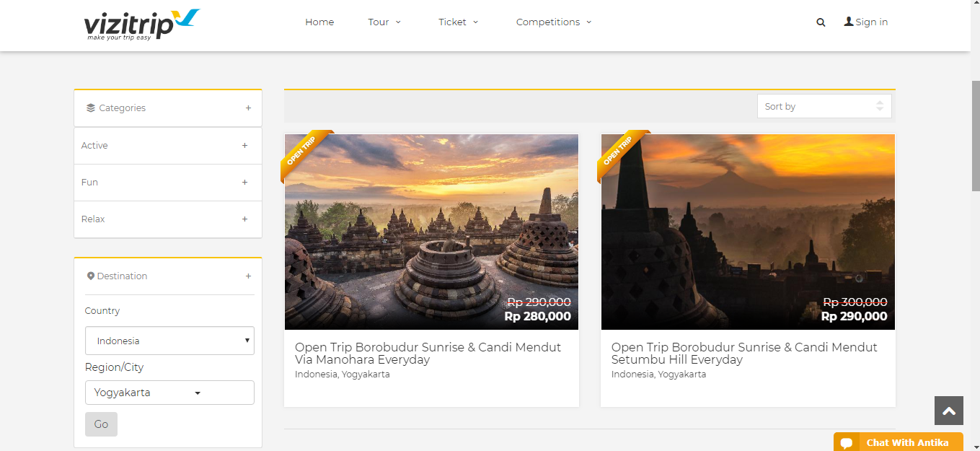Viewport: 980px width, 451px height.
Task: Open the Setumbu Hill Everyday trip title
Action: coord(743,354)
